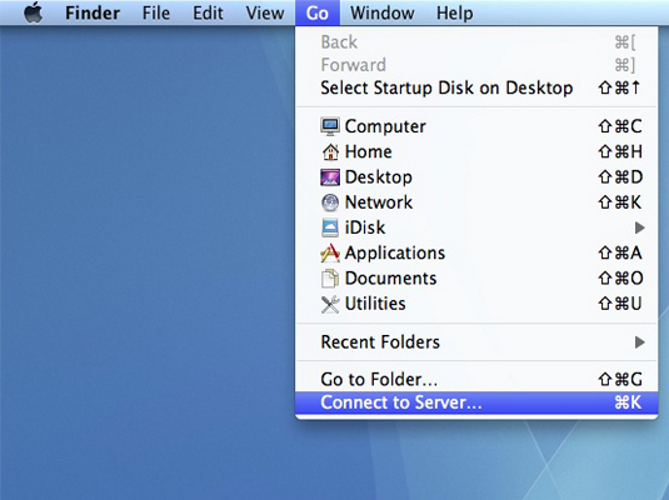Click the Applications icon
The height and width of the screenshot is (500, 669).
(330, 253)
